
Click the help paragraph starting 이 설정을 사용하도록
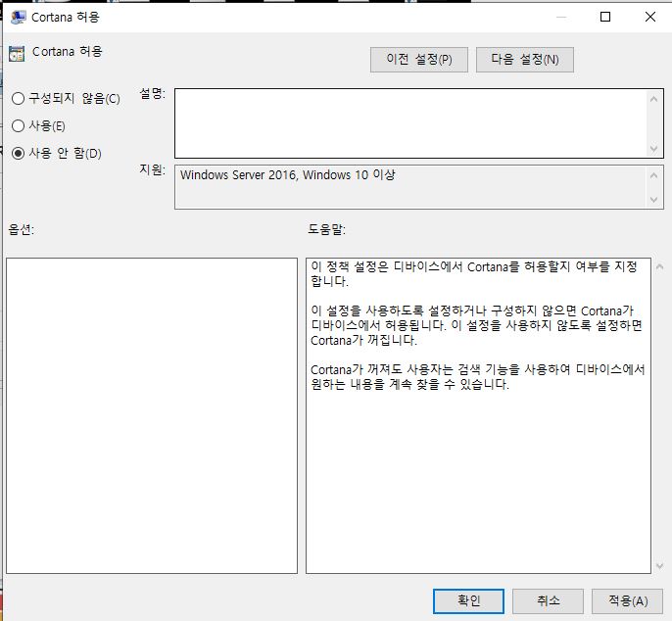click(x=476, y=325)
